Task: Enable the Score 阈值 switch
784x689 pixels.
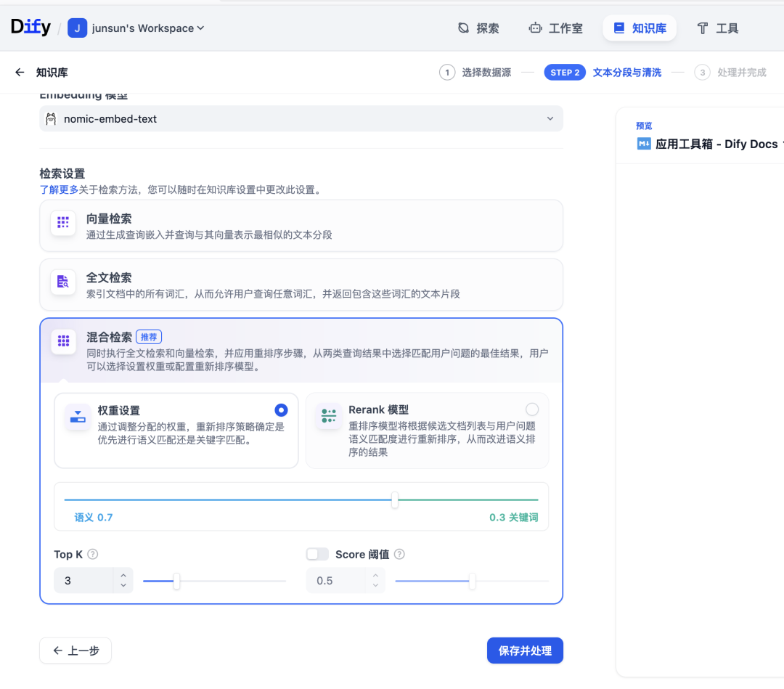Action: click(x=317, y=553)
